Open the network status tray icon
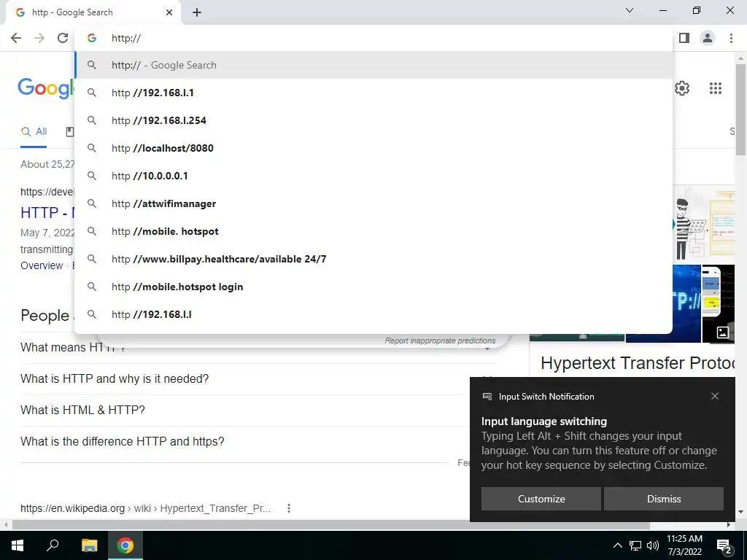747x560 pixels. (x=635, y=545)
